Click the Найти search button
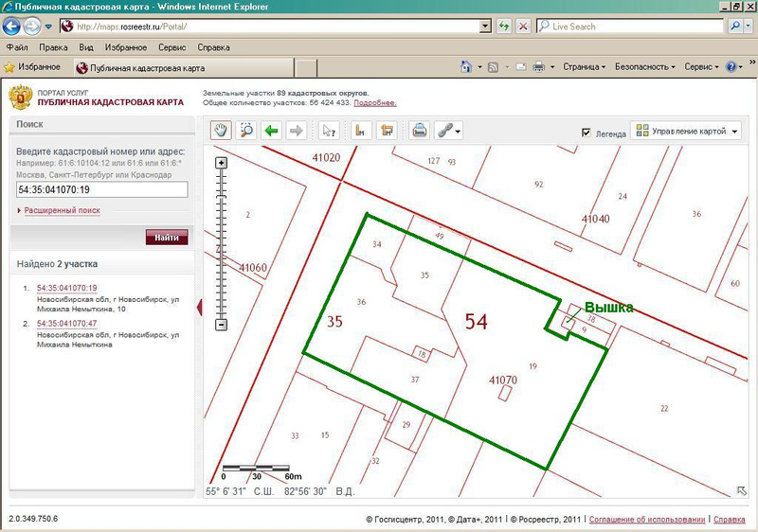 tap(167, 237)
